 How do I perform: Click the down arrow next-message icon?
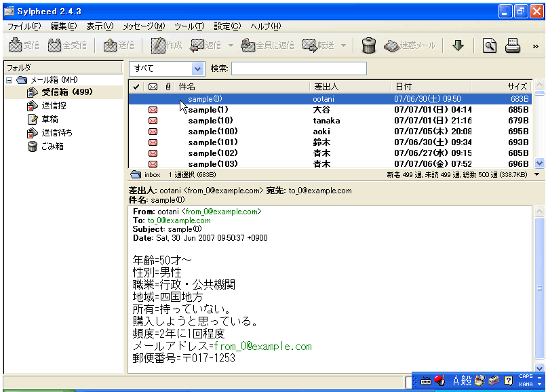click(x=458, y=45)
